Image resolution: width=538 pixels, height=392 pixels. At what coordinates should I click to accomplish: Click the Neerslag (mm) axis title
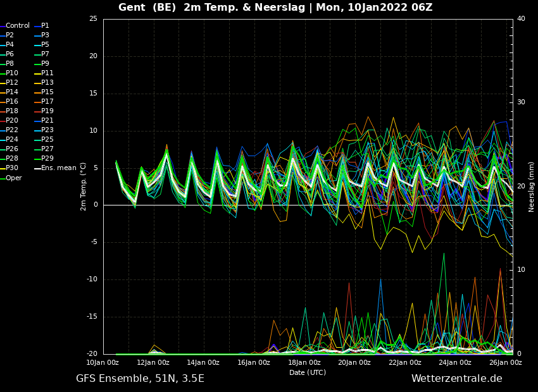point(532,187)
